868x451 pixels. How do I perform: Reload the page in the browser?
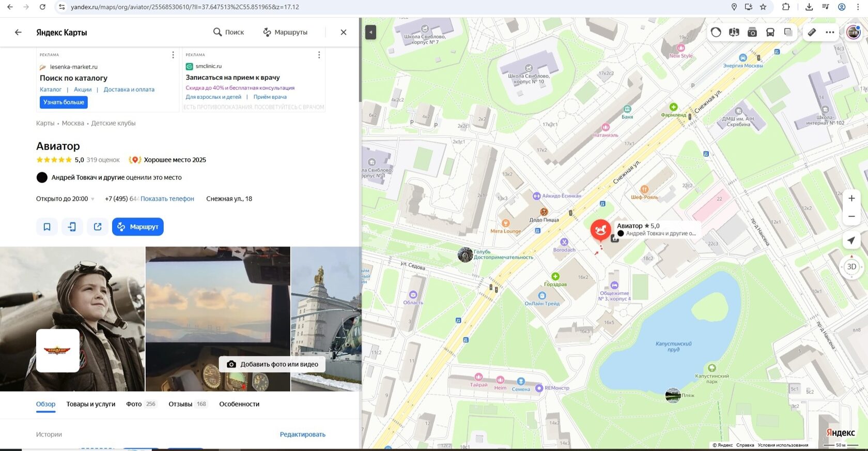coord(42,7)
